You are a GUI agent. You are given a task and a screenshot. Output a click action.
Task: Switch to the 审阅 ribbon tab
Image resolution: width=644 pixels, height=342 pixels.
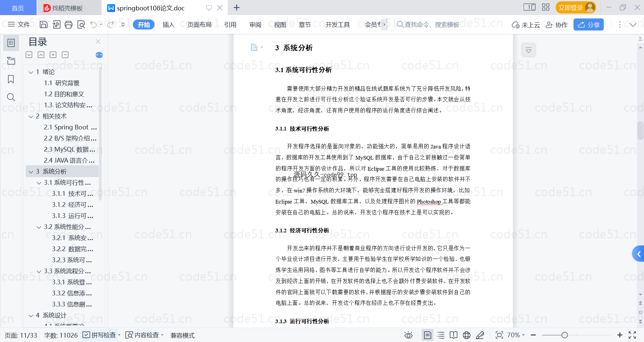(x=255, y=24)
